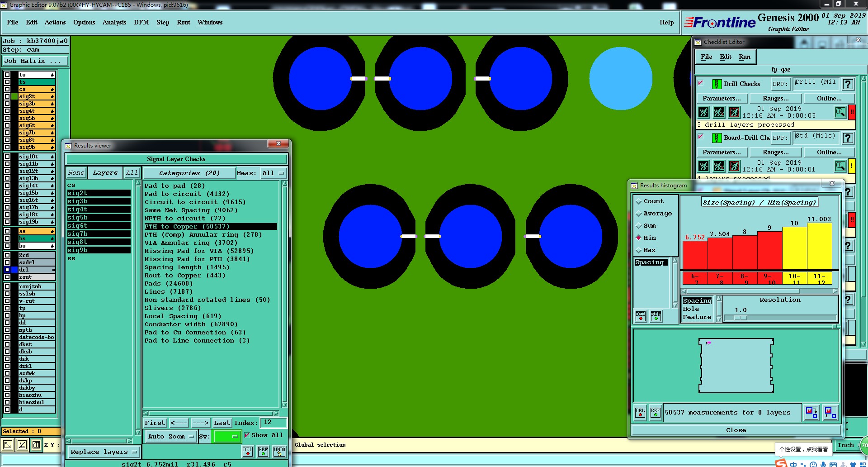The height and width of the screenshot is (467, 868).
Task: Run Drill Checks on all features icon
Action: click(x=703, y=112)
